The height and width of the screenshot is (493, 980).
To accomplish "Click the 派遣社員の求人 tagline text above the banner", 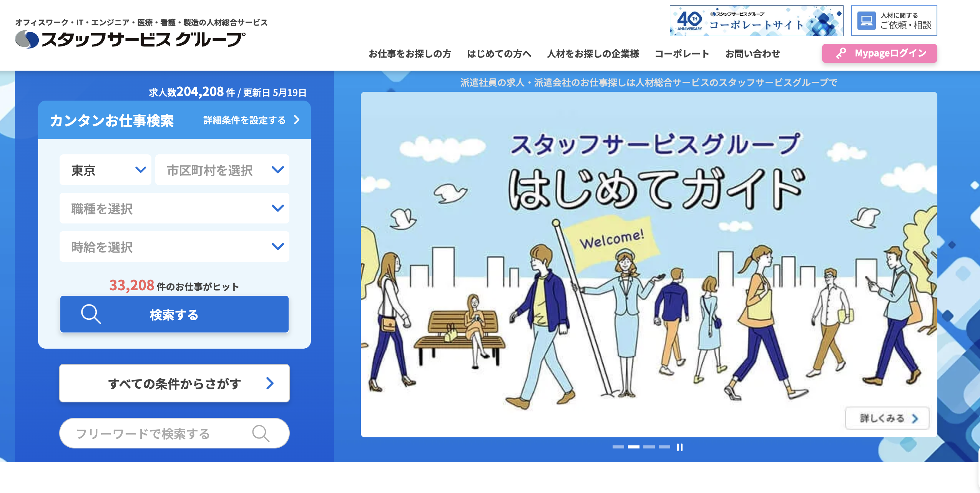I will [x=649, y=82].
